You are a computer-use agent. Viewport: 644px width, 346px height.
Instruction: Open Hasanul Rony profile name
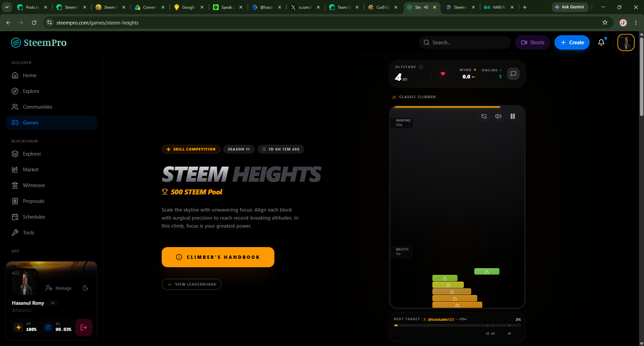28,303
